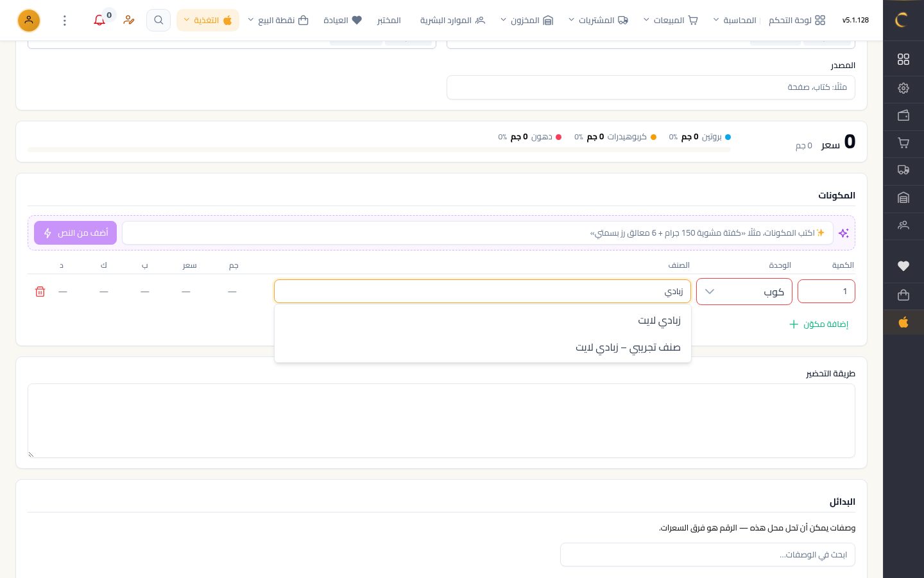The width and height of the screenshot is (924, 578).
Task: Open notifications with the bell icon
Action: point(99,20)
